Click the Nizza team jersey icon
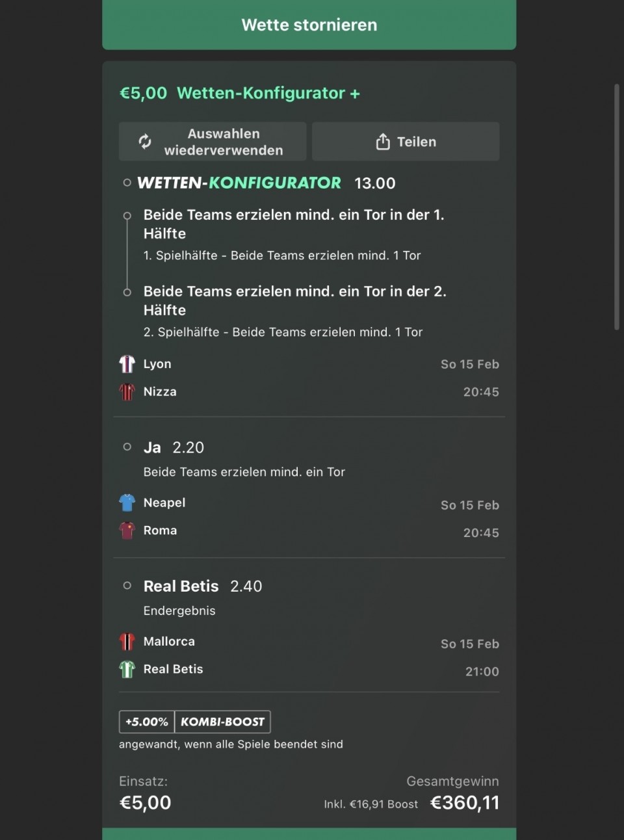This screenshot has height=840, width=624. point(127,391)
